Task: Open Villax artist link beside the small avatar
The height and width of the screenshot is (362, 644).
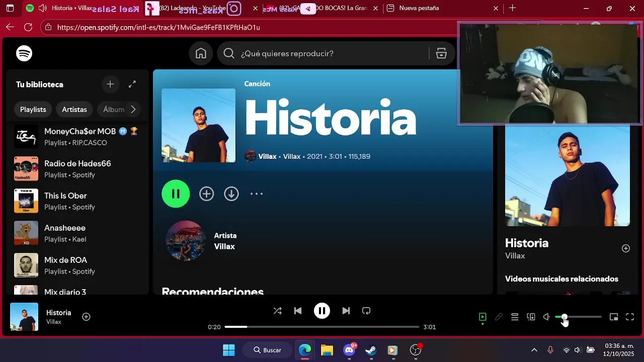Action: 267,156
